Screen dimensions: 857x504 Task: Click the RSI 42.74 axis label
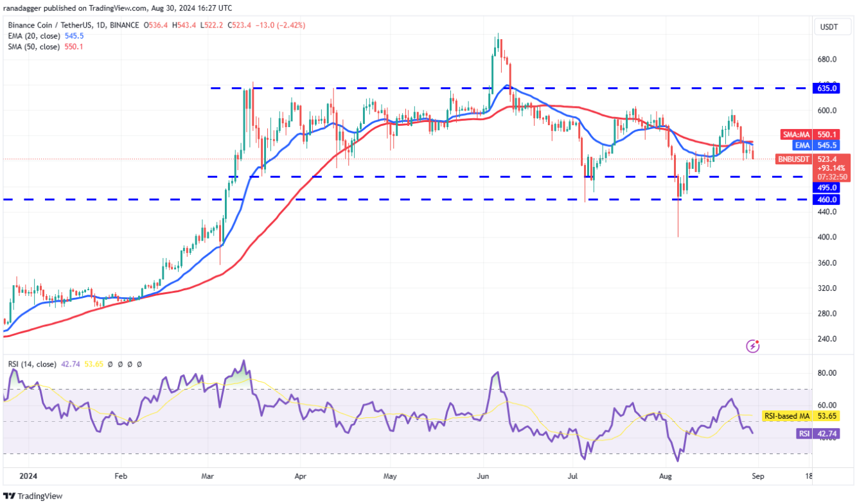tap(818, 434)
